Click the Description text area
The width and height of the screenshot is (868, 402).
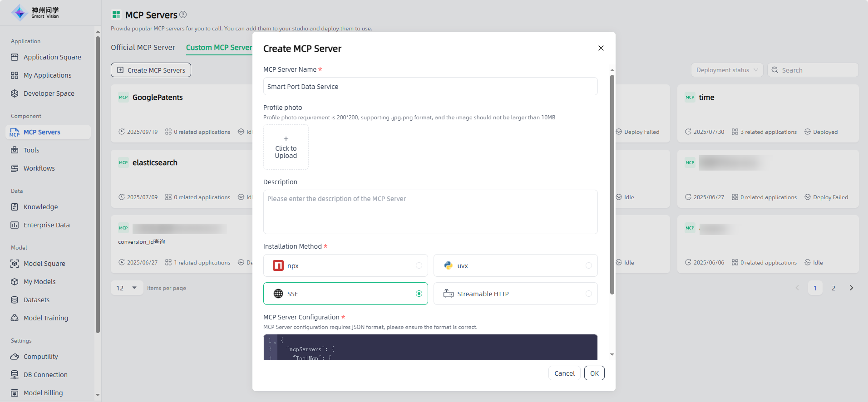point(430,212)
